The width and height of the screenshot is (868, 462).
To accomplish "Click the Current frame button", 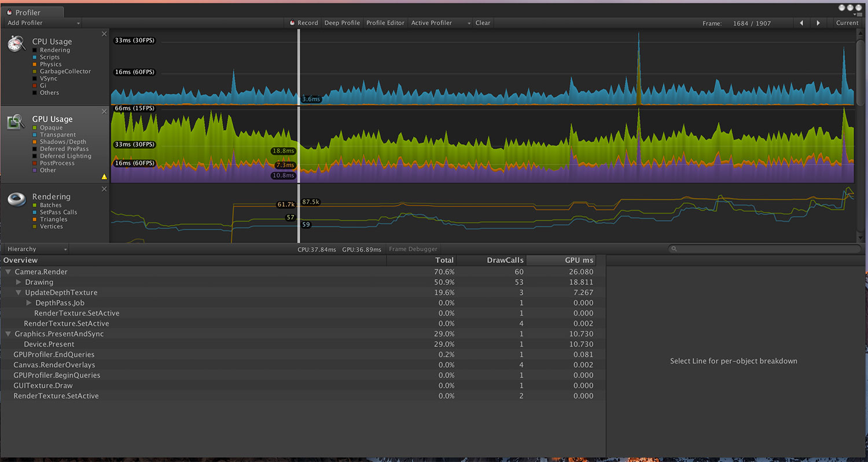I will [847, 23].
